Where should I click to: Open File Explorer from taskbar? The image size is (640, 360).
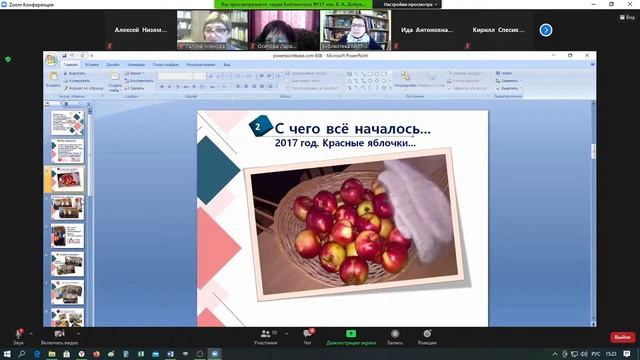click(x=52, y=354)
